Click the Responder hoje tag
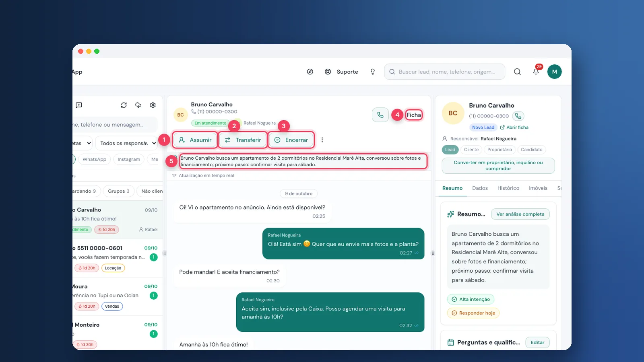Viewport: 644px width, 362px height. [473, 313]
